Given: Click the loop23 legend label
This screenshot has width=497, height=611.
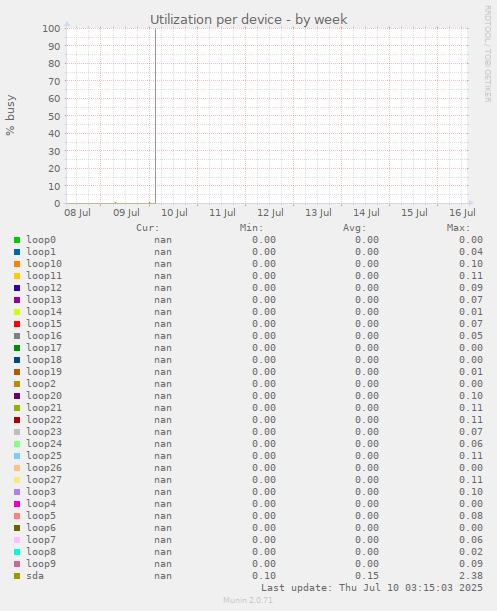Looking at the screenshot, I should click(x=44, y=432).
